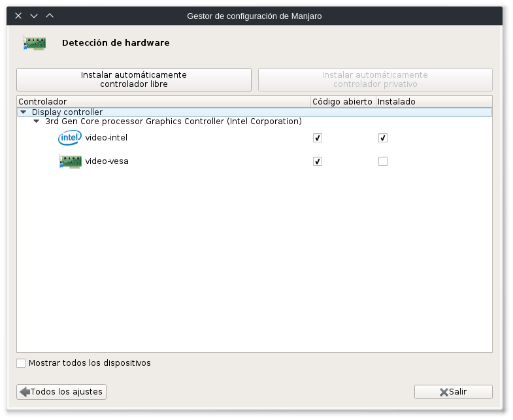
Task: Click the Salir button to exit
Action: point(454,392)
